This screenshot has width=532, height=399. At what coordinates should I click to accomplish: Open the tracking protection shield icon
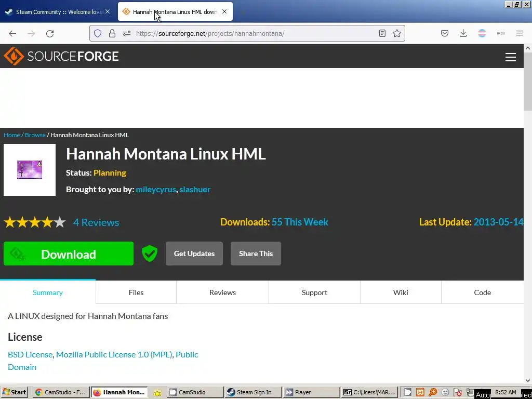tap(98, 33)
